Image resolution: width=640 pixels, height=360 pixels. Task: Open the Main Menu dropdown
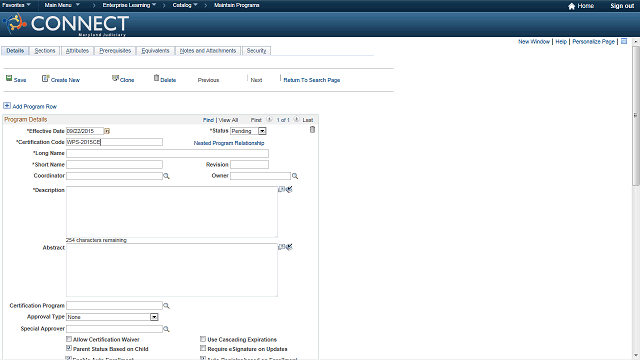click(x=62, y=5)
